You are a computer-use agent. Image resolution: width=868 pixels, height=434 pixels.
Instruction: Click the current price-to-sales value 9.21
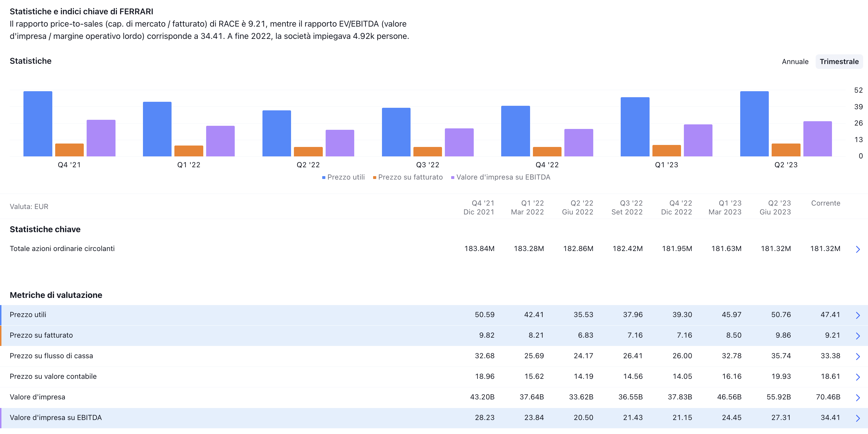click(x=833, y=335)
